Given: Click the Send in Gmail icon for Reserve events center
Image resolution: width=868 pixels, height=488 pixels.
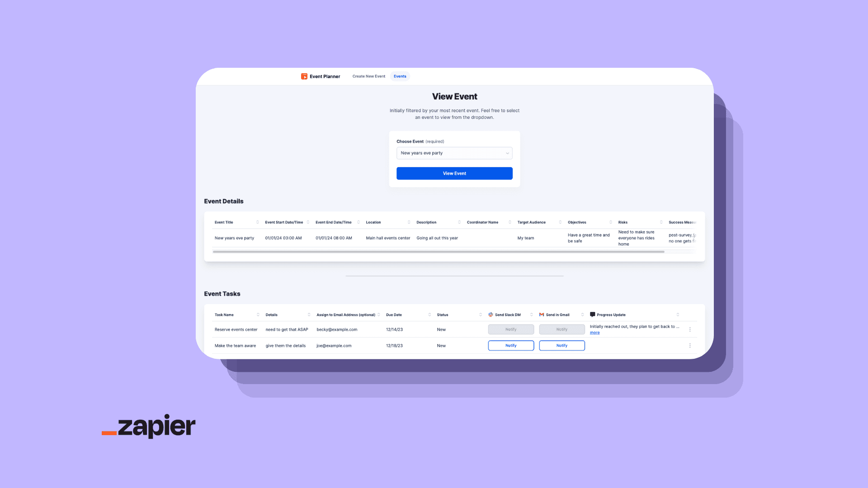Looking at the screenshot, I should 561,329.
